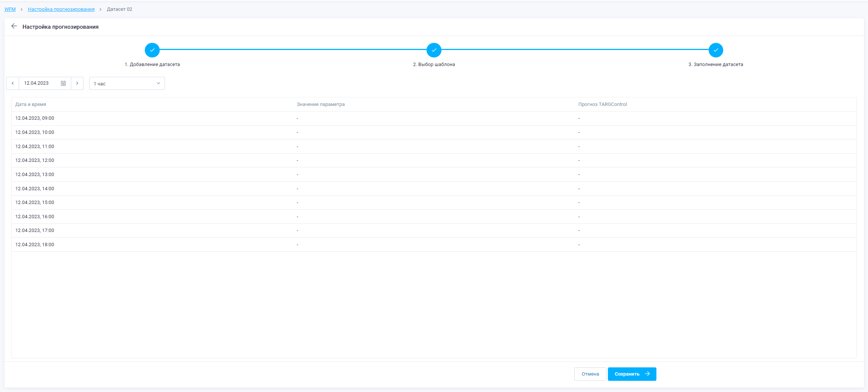This screenshot has height=392, width=868.
Task: Select step 1 'Добавление датасета' circle
Action: point(152,50)
